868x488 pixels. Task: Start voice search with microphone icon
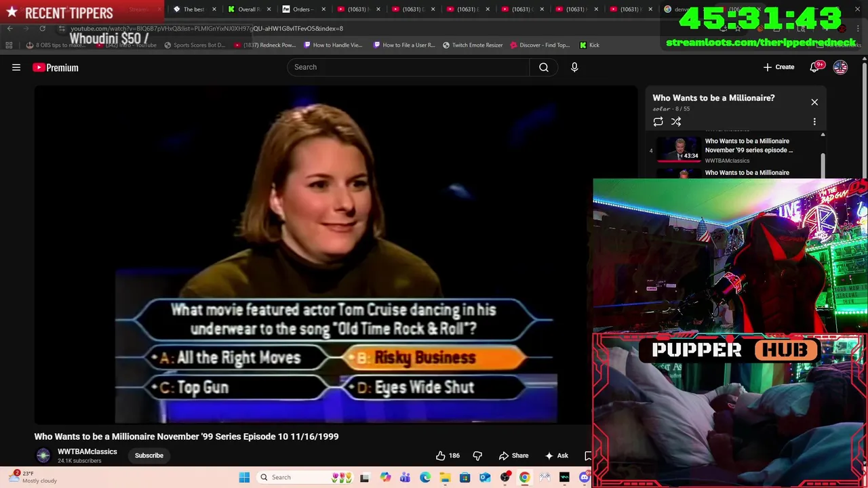574,67
